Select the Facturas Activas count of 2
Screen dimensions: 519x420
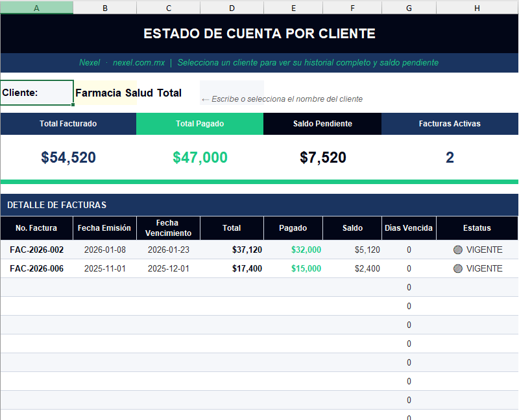click(450, 157)
